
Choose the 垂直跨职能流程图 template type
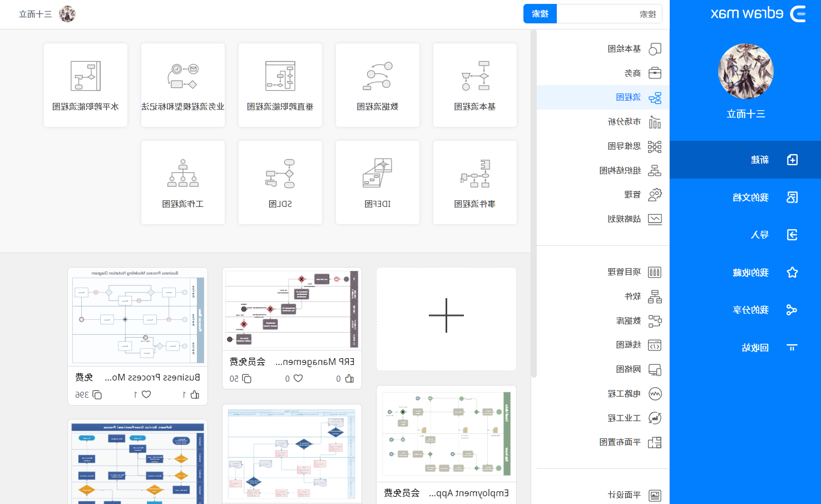(280, 85)
